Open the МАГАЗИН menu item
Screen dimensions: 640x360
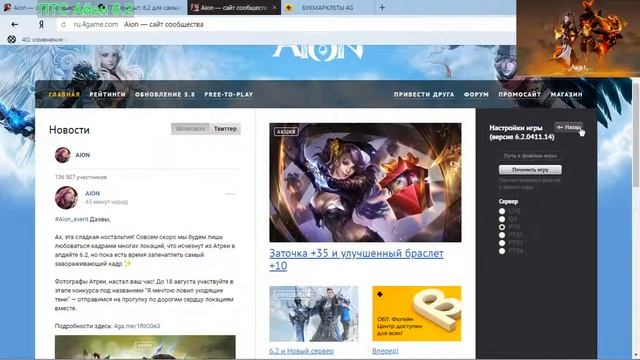tap(567, 94)
